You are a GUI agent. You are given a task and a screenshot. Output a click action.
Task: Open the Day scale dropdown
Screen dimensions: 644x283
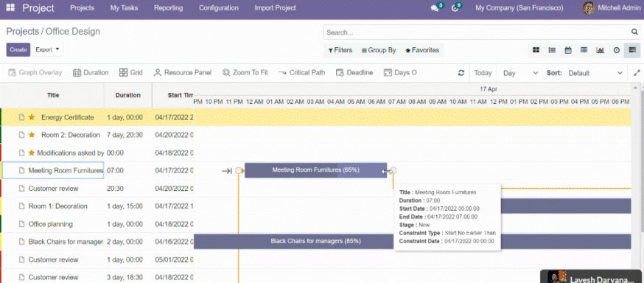(x=520, y=73)
